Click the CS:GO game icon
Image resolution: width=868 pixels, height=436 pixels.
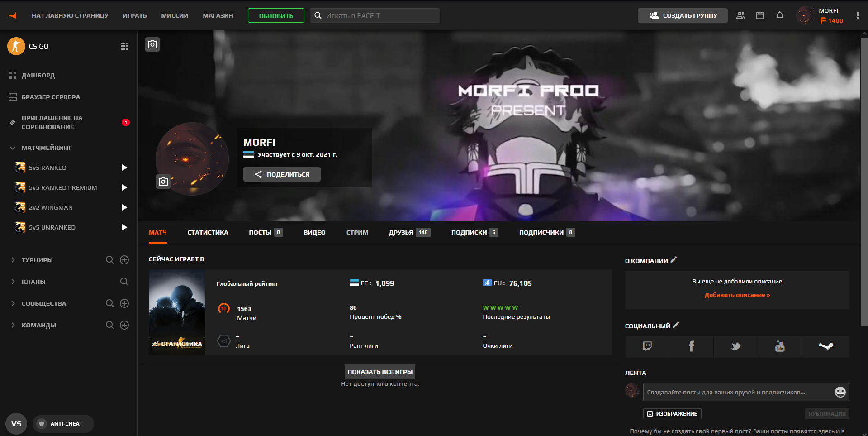click(16, 46)
